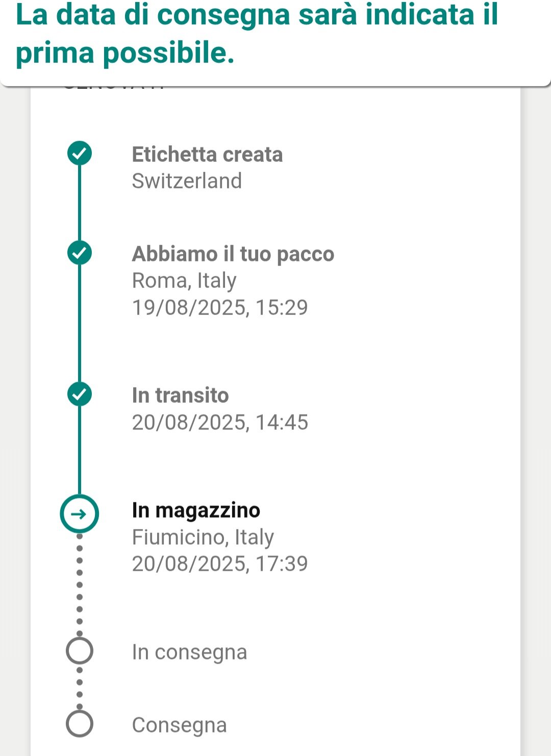
Task: Click the dotted progress line below In magazzino
Action: click(x=80, y=585)
